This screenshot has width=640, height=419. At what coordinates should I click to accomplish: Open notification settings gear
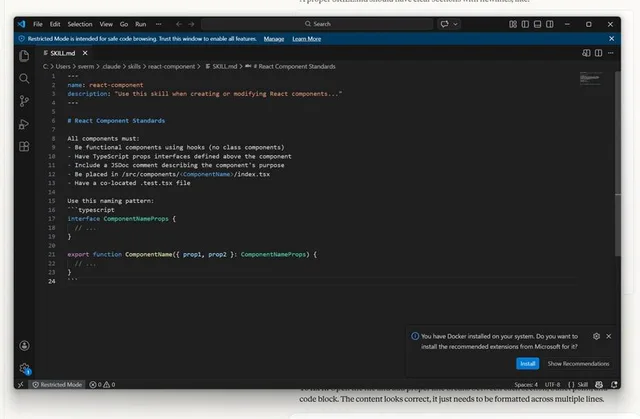(x=596, y=336)
